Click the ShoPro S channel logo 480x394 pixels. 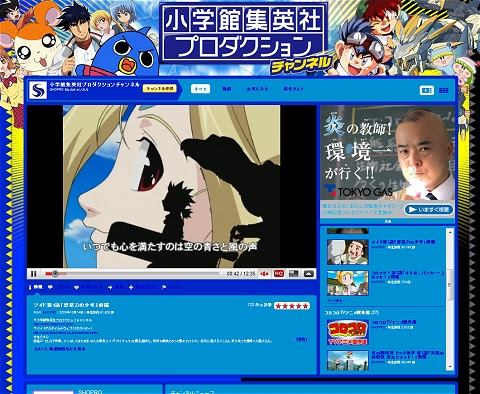pos(38,90)
